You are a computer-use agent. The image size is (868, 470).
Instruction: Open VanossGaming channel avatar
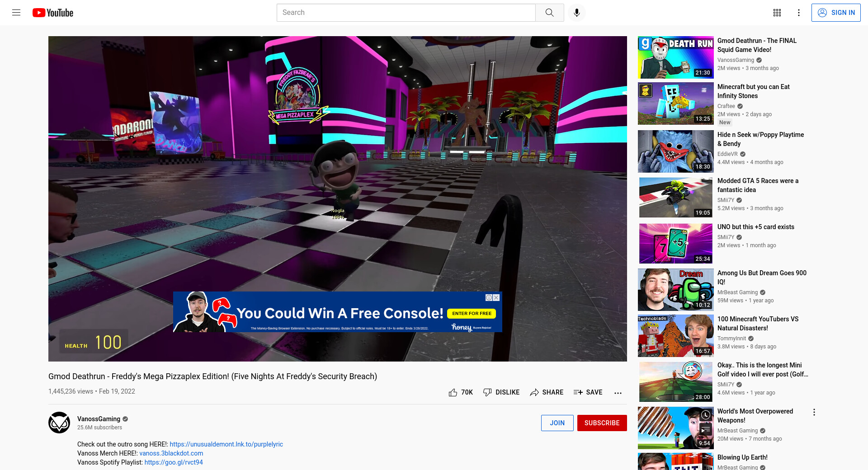59,423
